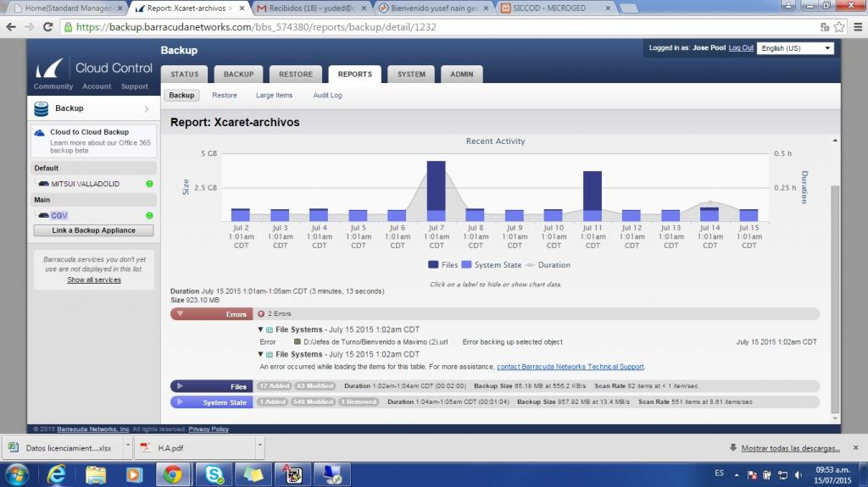The width and height of the screenshot is (868, 487).
Task: Click Mostrar todas las descargas link
Action: point(790,448)
